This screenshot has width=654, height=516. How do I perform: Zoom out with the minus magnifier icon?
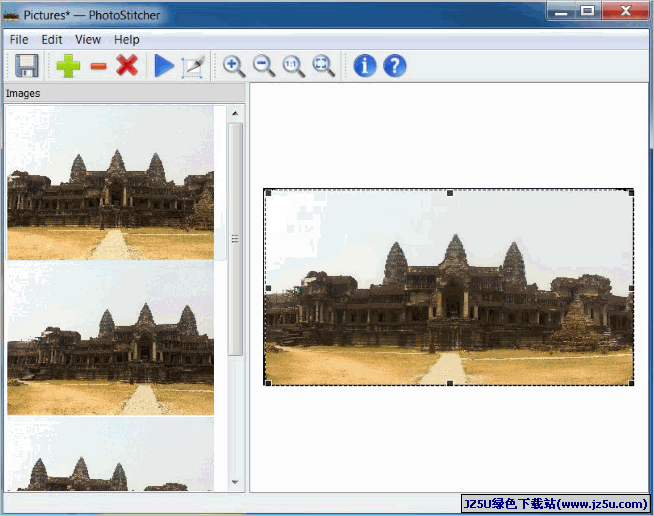(264, 66)
